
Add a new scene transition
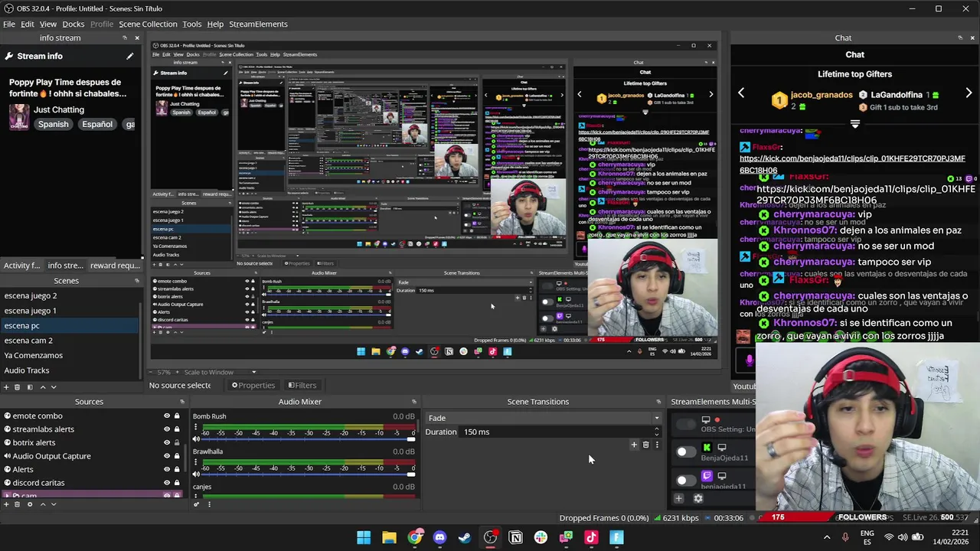click(x=634, y=445)
